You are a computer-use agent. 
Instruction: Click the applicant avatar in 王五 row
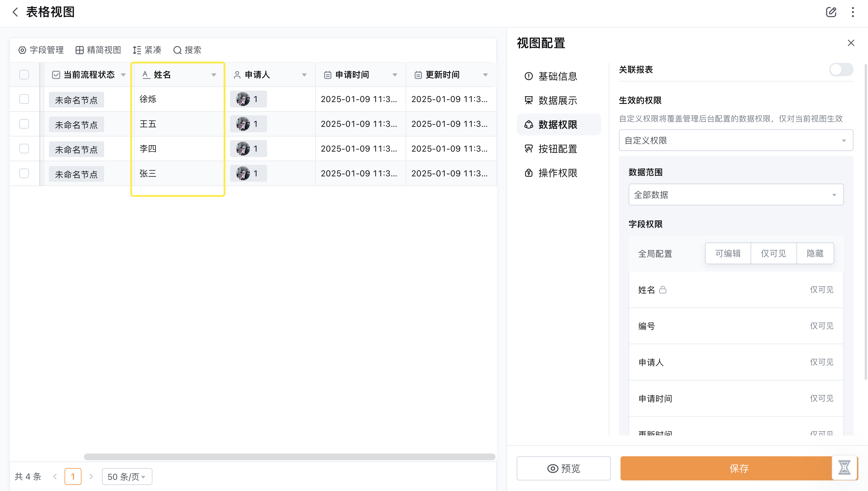click(243, 124)
